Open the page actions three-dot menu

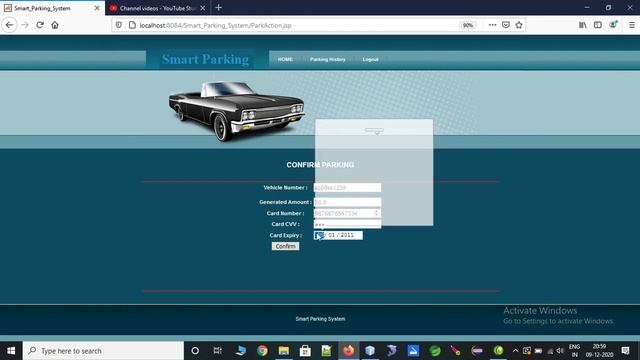[x=492, y=25]
